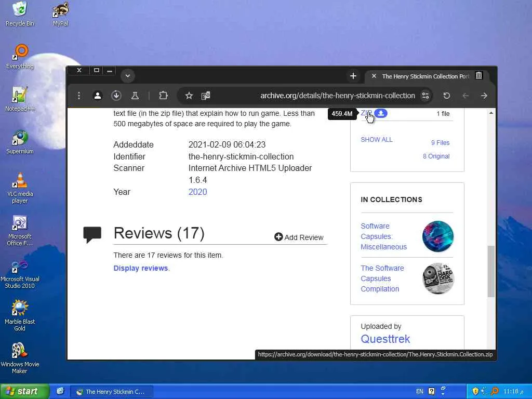Click the trash can icon in title bar

(x=478, y=75)
